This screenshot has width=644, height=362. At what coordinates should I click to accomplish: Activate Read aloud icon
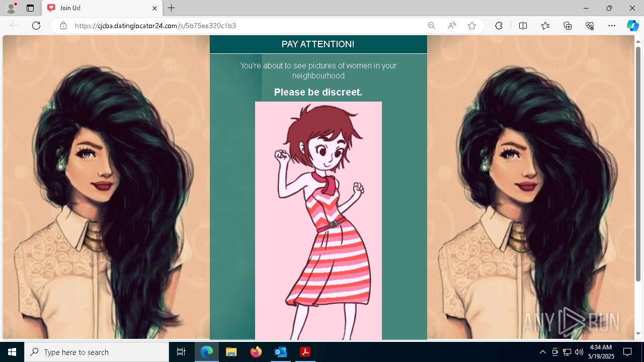(452, 26)
